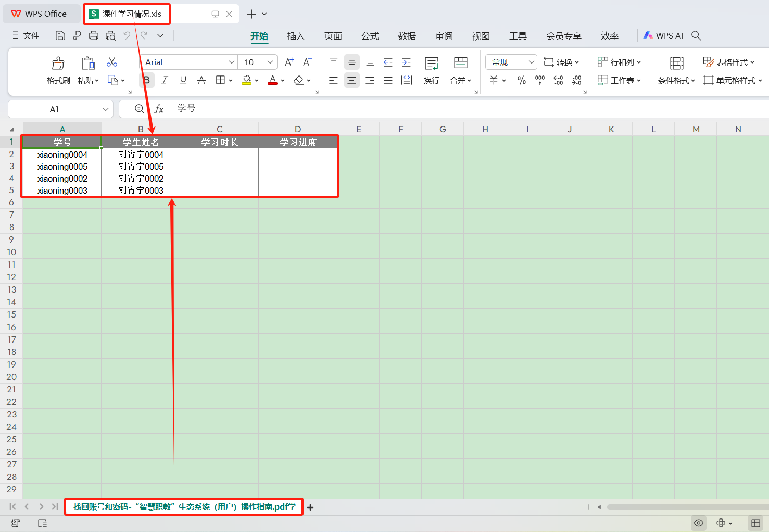Image resolution: width=769 pixels, height=532 pixels.
Task: Click the Format Painter brush icon
Action: click(x=58, y=64)
